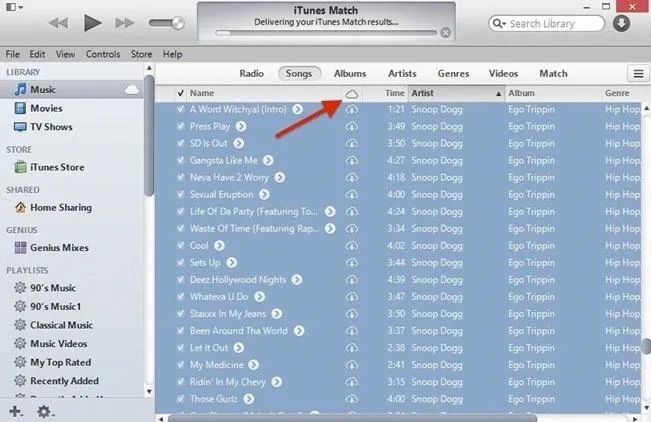Switch to the Albums tab
The image size is (651, 422).
pyautogui.click(x=350, y=74)
